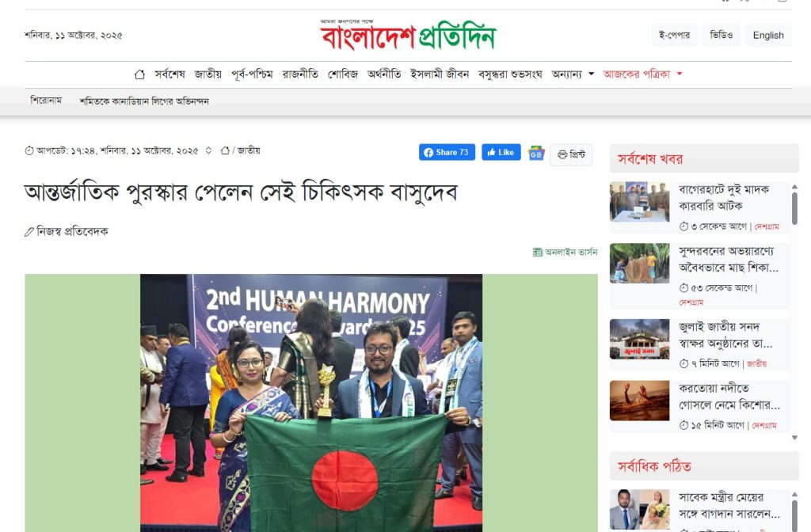Open the অনলাইন ভার্সন link
The width and height of the screenshot is (811, 532).
click(565, 252)
